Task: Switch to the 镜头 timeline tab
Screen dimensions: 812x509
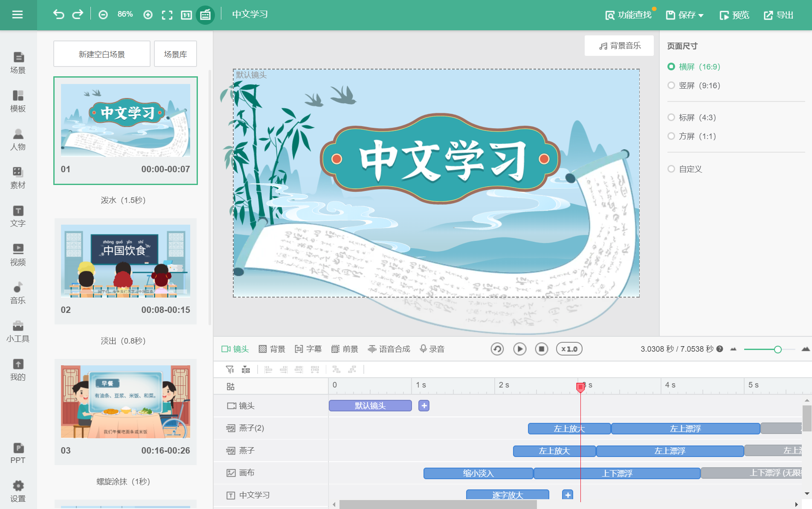Action: (235, 349)
